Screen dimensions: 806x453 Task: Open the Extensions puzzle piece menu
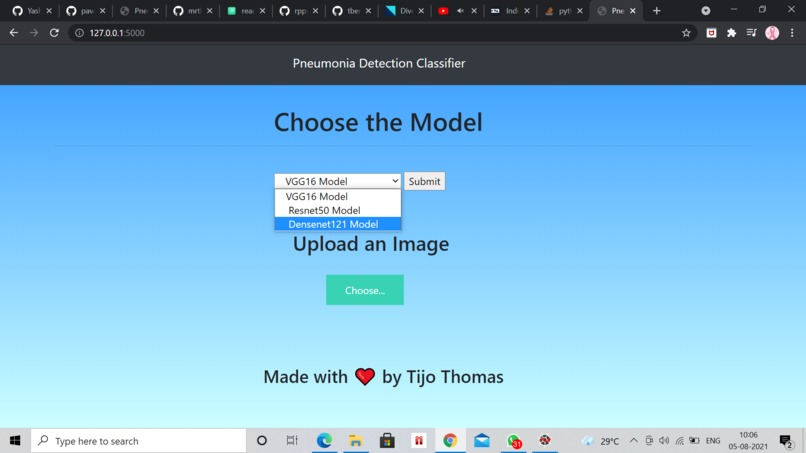[731, 33]
